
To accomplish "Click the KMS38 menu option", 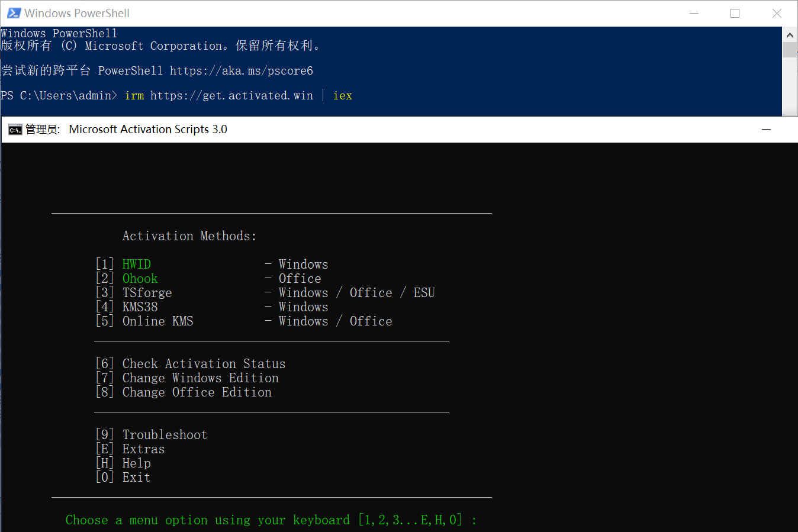I will tap(140, 307).
